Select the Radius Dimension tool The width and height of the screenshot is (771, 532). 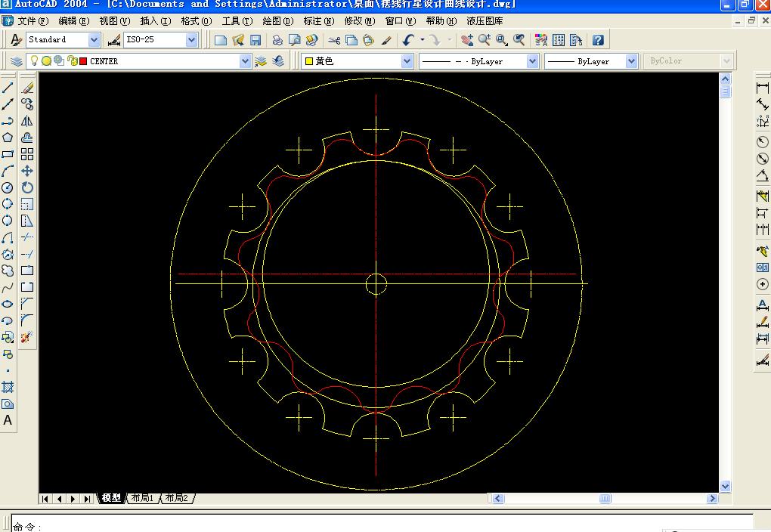pyautogui.click(x=762, y=142)
